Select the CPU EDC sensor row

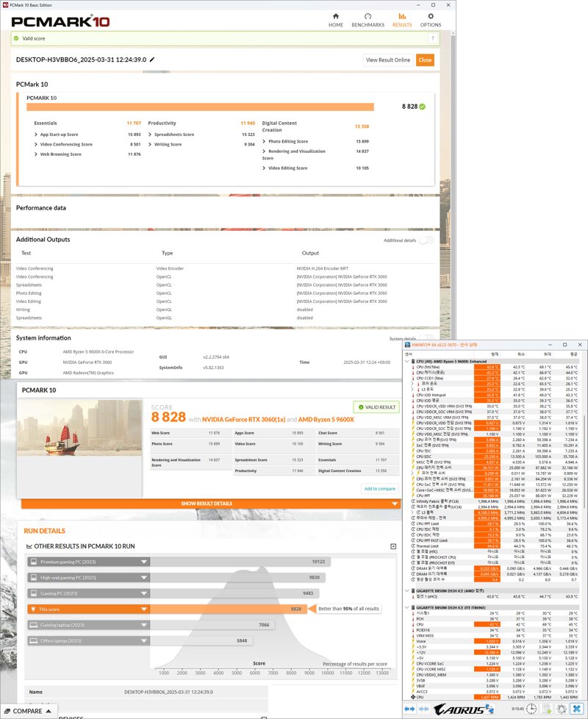click(x=495, y=457)
